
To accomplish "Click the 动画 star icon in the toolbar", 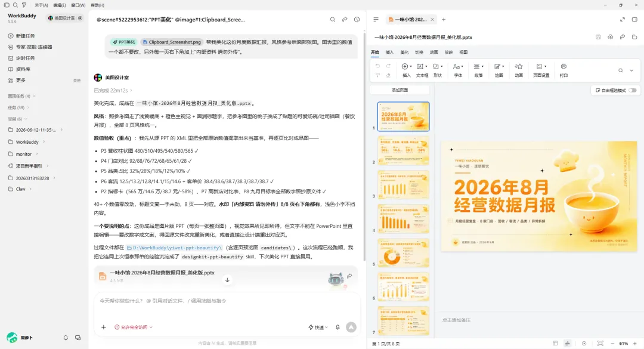I will click(x=519, y=67).
